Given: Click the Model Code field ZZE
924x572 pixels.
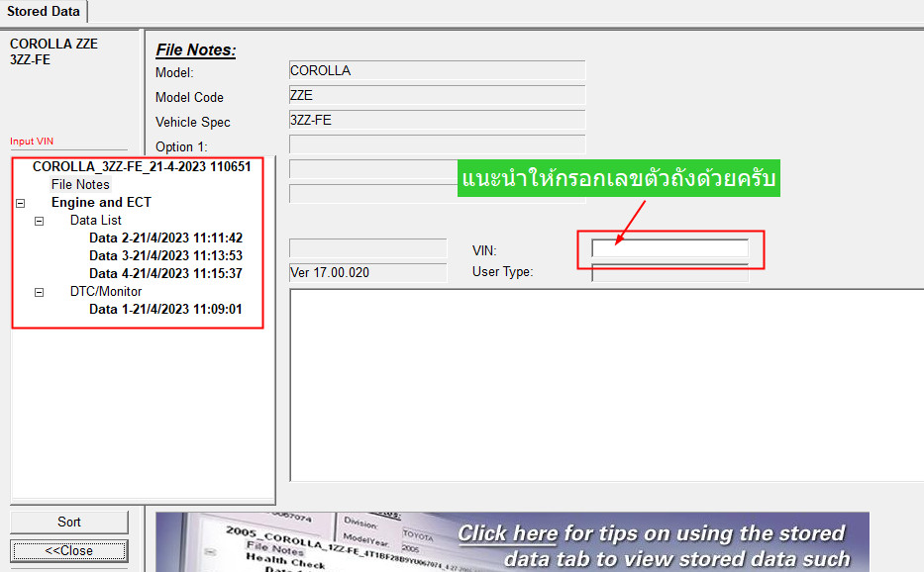Looking at the screenshot, I should click(438, 95).
